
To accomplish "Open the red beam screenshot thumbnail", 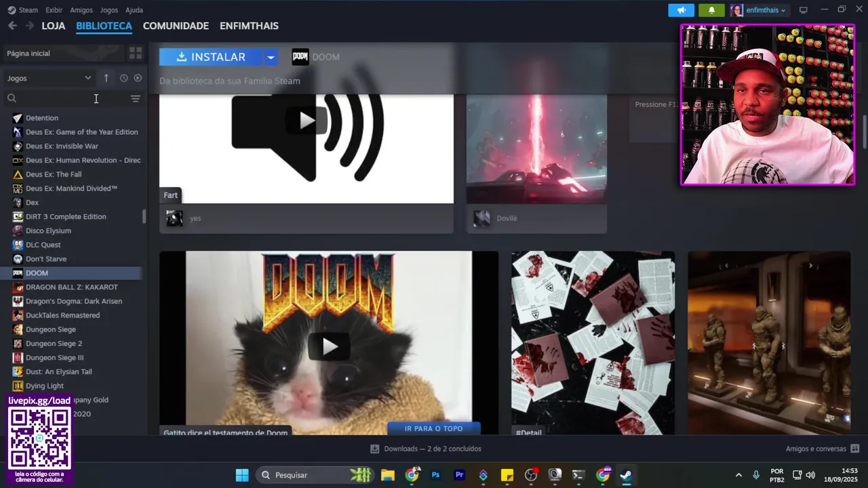I will click(536, 148).
